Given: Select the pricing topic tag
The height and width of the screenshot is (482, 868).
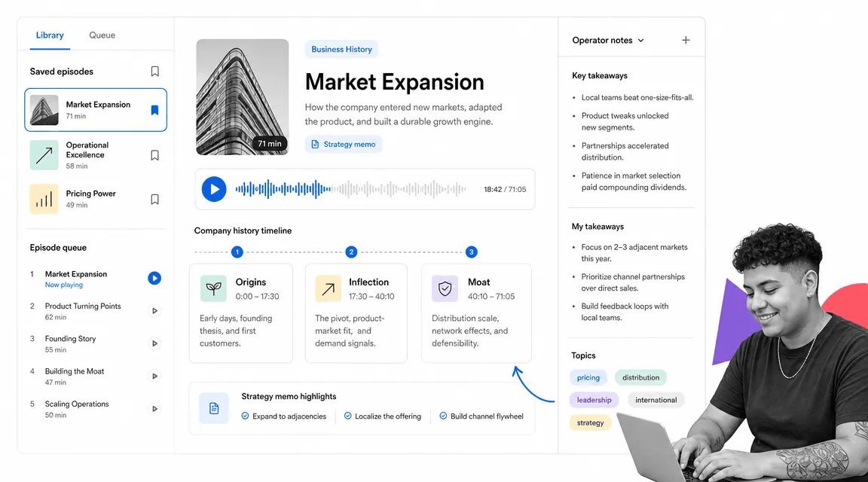Looking at the screenshot, I should click(x=588, y=377).
